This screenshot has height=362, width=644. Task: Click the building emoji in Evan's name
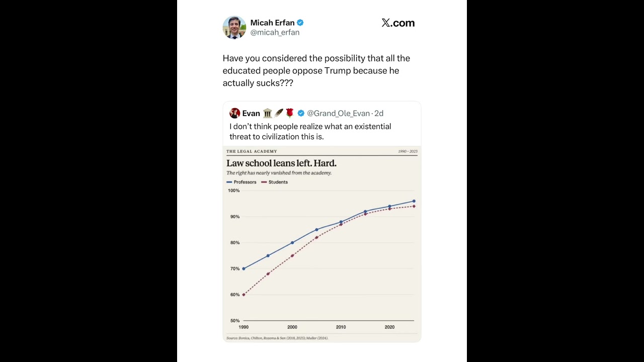coord(268,113)
